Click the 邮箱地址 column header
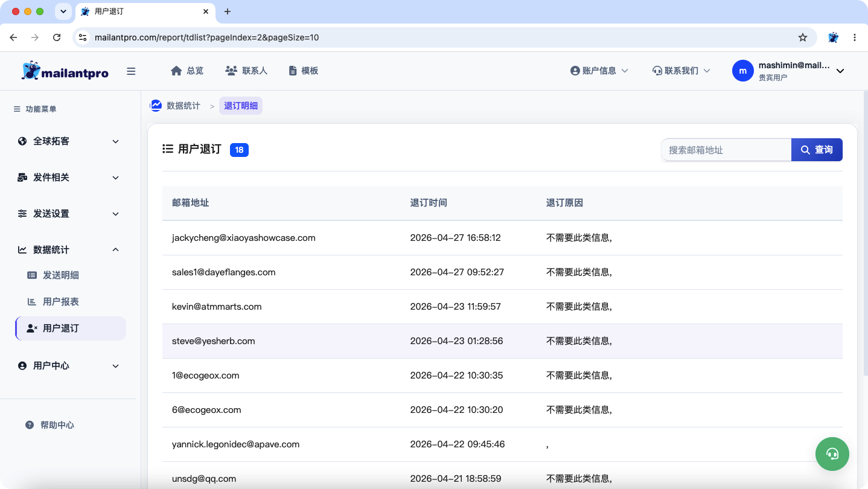868x489 pixels. (191, 203)
